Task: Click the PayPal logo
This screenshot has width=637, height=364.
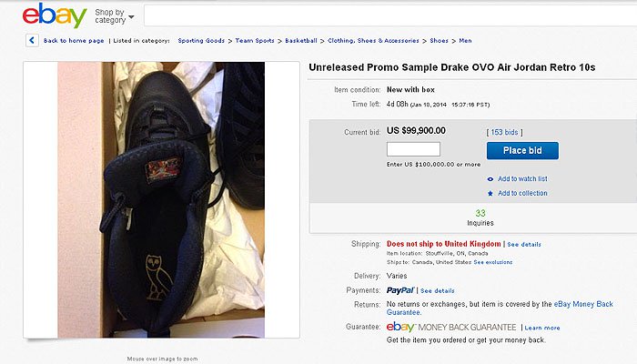Action: [400, 290]
